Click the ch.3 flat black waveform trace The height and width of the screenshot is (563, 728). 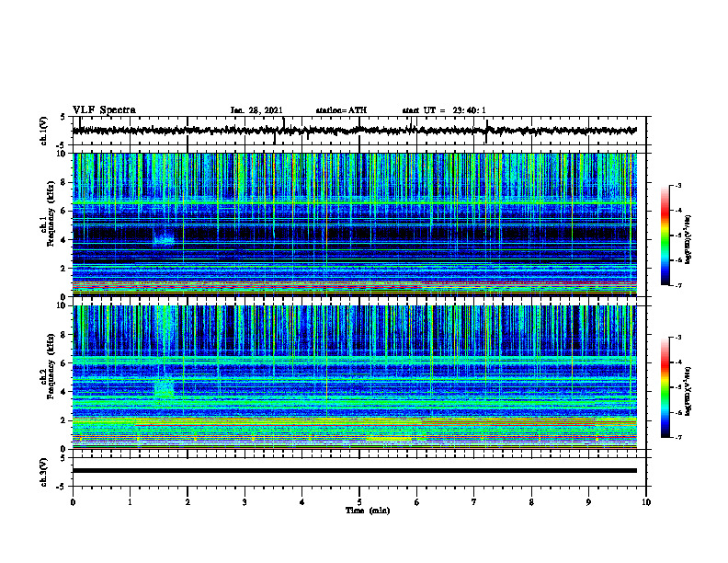(x=355, y=471)
